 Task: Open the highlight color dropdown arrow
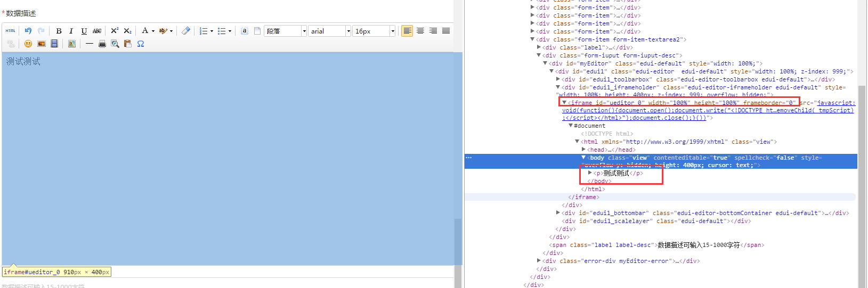171,31
